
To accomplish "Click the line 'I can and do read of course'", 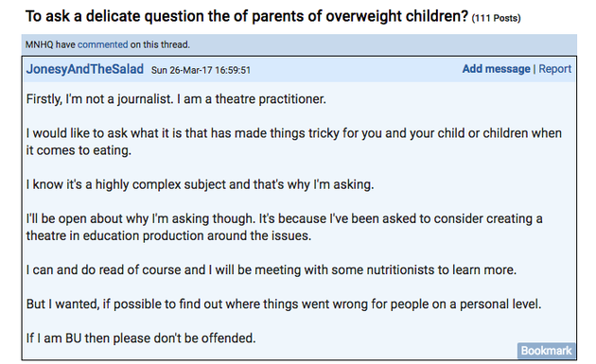I will click(272, 269).
